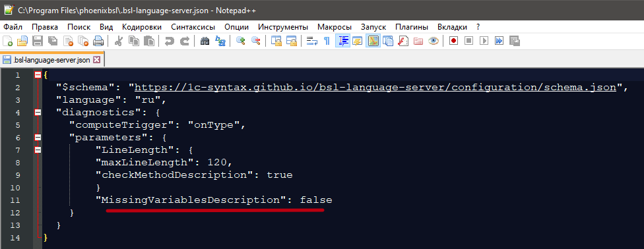Run macro multiple times icon

tap(499, 41)
